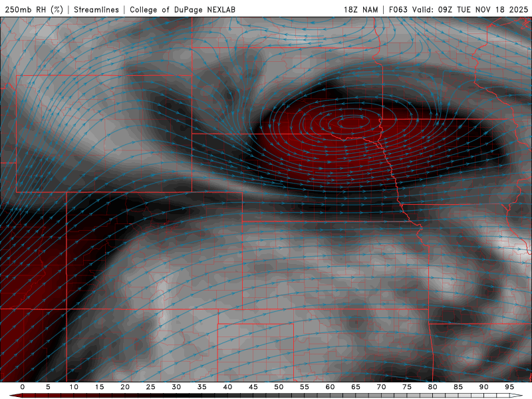Click the 70 label on the legend
Viewport: 532px width, 399px height.
[x=381, y=387]
